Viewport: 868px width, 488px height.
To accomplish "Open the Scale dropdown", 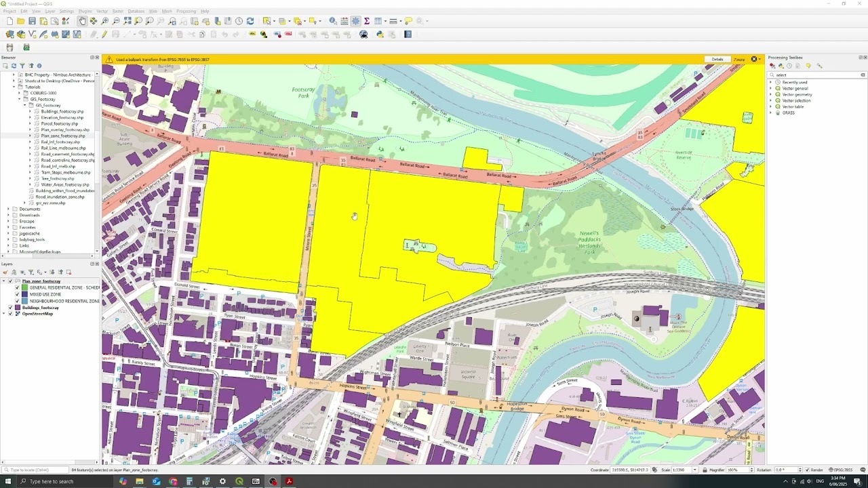I will point(694,470).
